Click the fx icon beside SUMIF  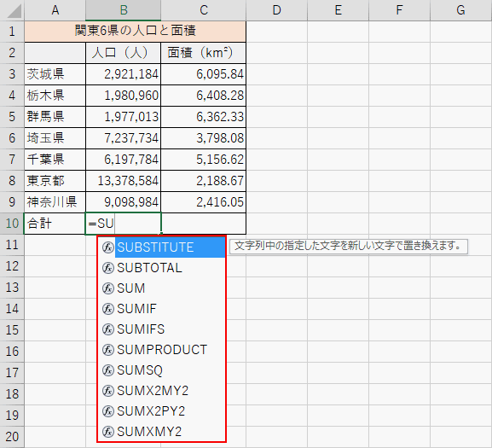[x=108, y=309]
